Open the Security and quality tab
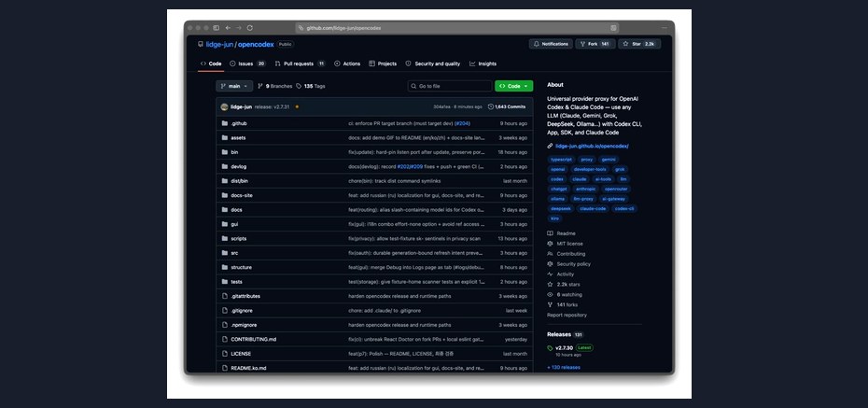The height and width of the screenshot is (408, 868). click(432, 63)
